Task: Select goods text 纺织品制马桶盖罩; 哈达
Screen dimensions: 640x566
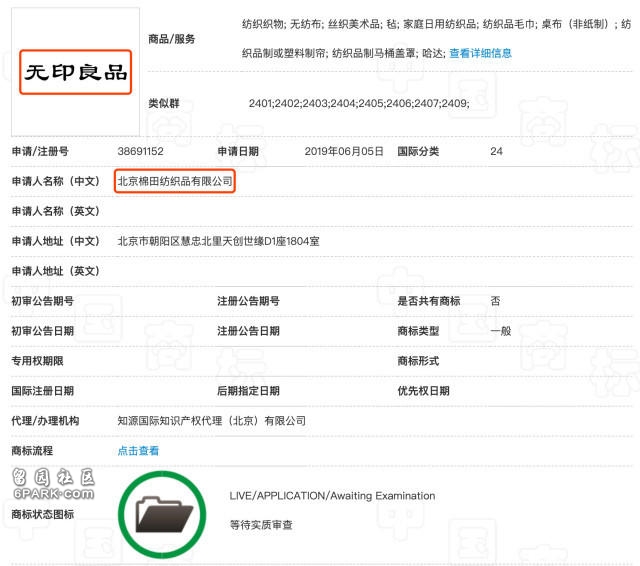Action: 387,53
